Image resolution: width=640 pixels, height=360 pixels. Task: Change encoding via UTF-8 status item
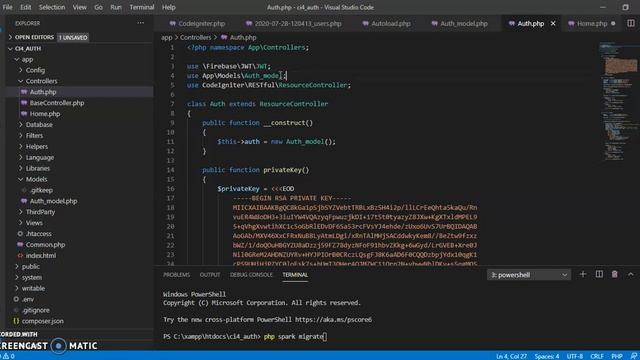point(575,356)
